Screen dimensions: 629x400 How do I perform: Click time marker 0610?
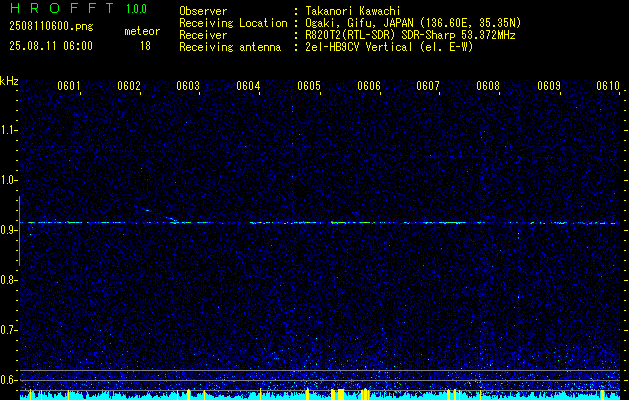pyautogui.click(x=608, y=86)
